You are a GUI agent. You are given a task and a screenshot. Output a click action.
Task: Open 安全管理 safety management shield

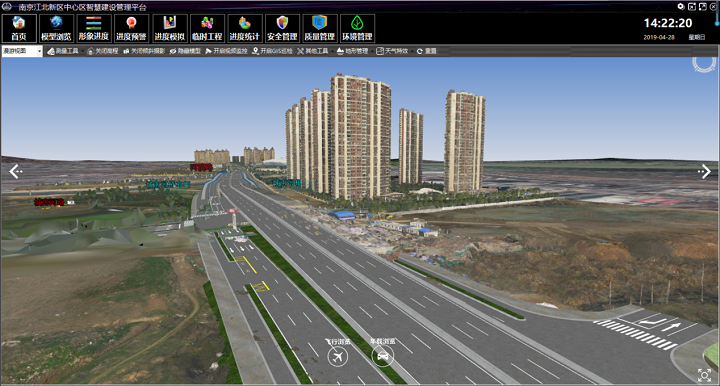(282, 28)
